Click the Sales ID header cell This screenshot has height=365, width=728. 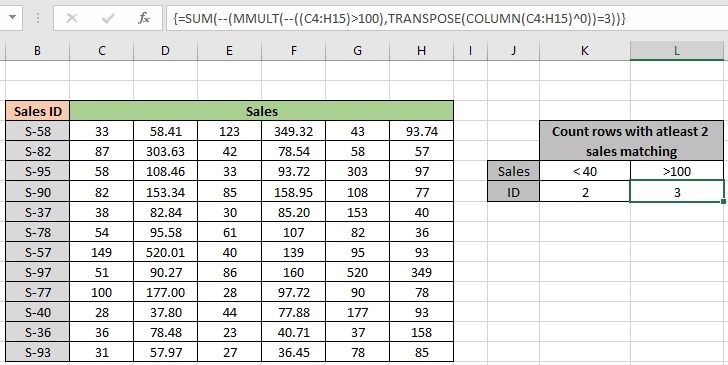click(x=38, y=111)
